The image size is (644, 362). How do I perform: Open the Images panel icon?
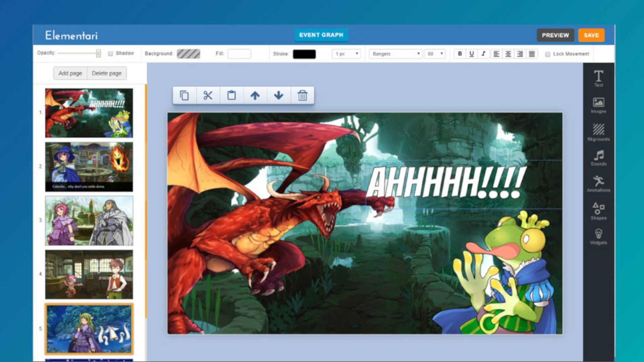tap(598, 105)
